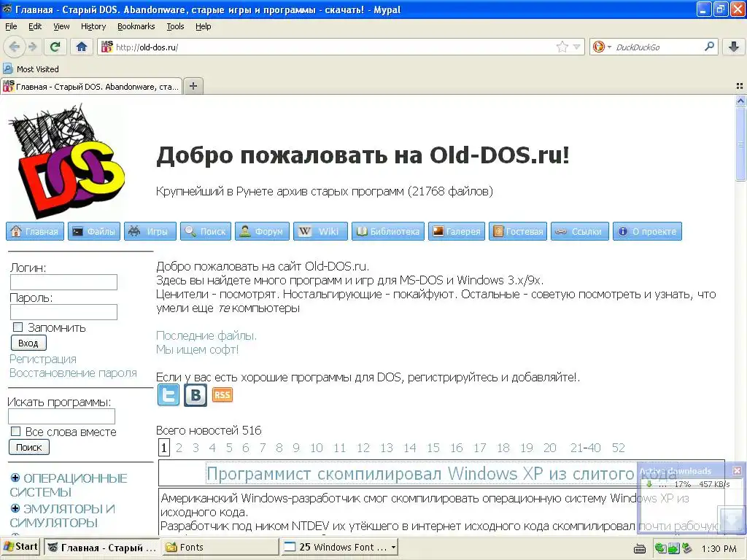The height and width of the screenshot is (560, 747).
Task: Open the Wiki navigation button
Action: 321,231
